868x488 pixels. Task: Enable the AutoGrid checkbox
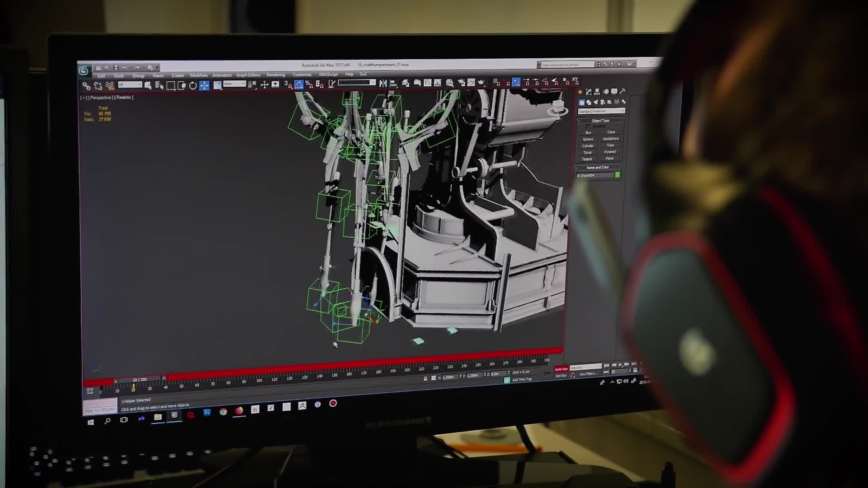click(588, 127)
